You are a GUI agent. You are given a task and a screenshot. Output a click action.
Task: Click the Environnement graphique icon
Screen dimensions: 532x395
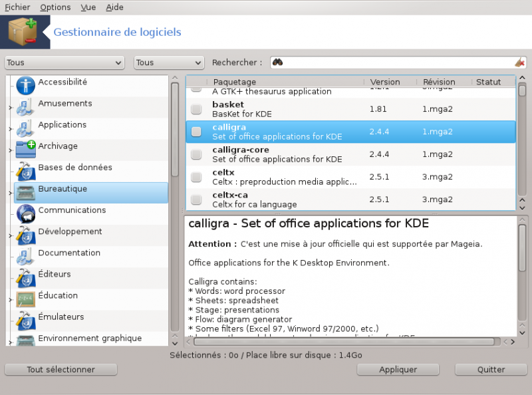(x=25, y=340)
